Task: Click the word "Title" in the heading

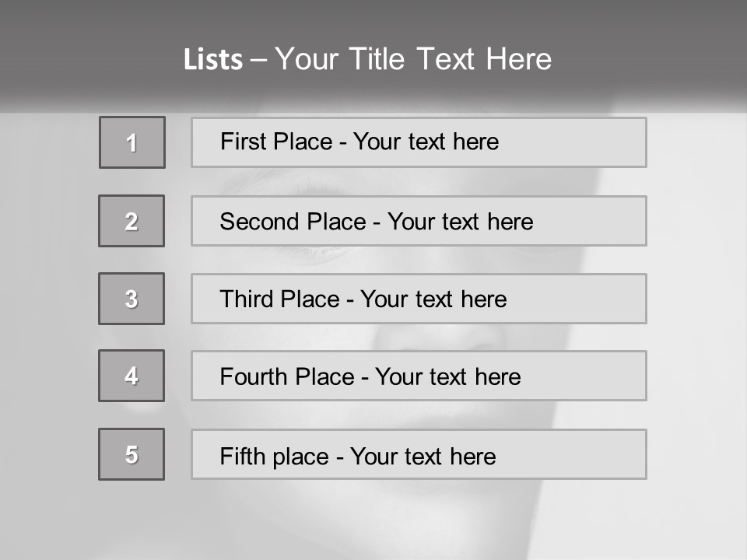Action: tap(378, 60)
